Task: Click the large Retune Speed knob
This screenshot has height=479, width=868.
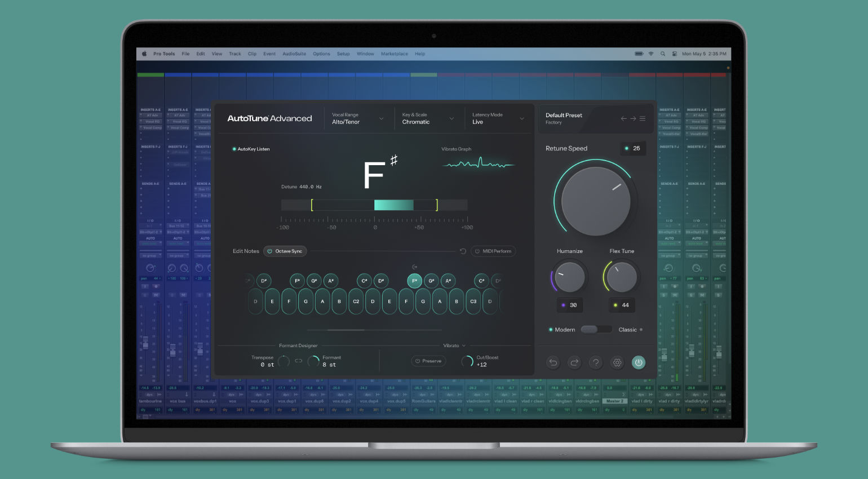Action: [x=596, y=201]
